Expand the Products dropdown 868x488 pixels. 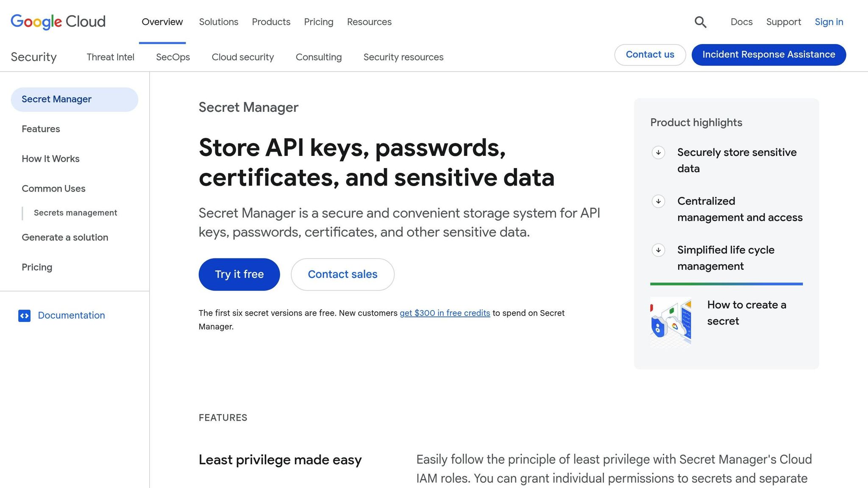pos(271,22)
